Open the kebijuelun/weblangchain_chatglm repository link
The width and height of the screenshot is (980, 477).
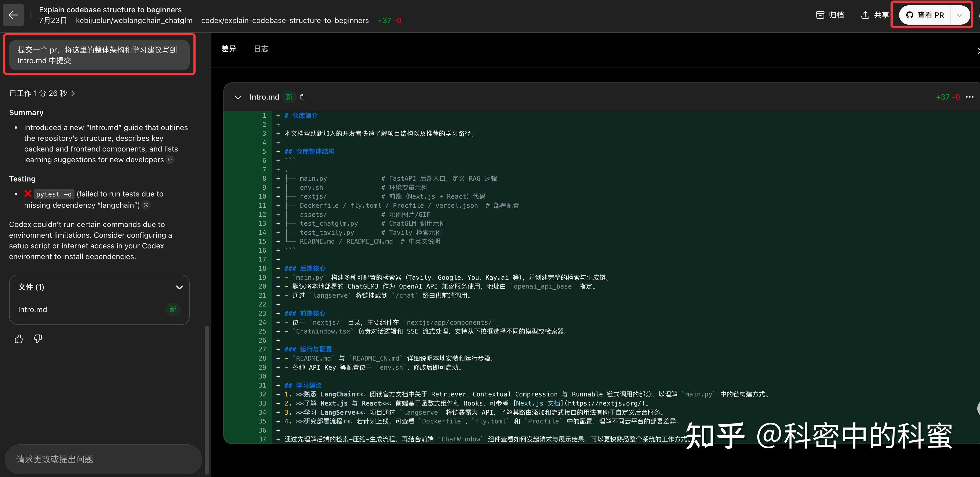(x=134, y=21)
